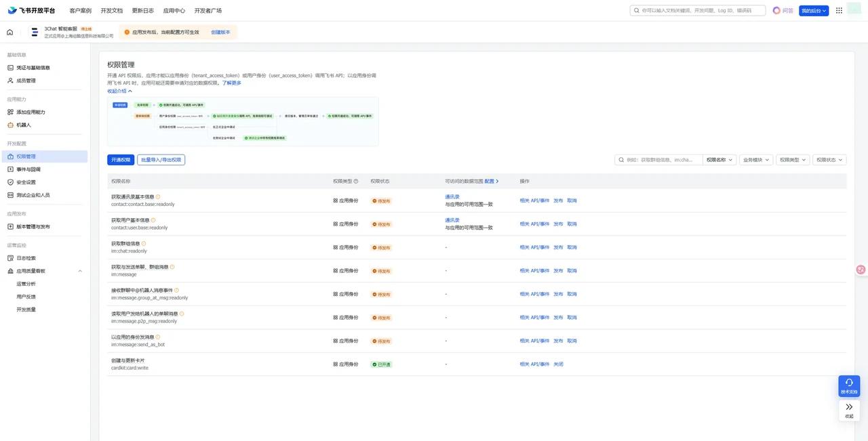Collapse the intro via 收起介绍
This screenshot has height=441, width=868.
point(119,91)
